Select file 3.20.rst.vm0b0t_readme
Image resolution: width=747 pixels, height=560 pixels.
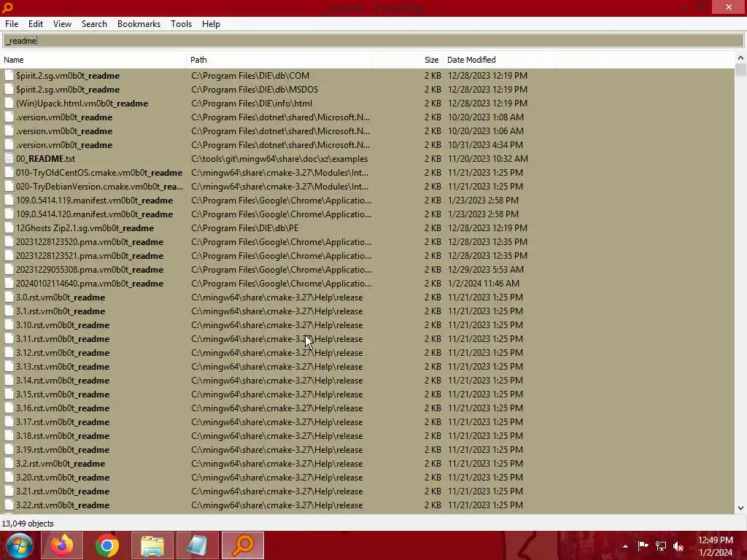coord(63,477)
